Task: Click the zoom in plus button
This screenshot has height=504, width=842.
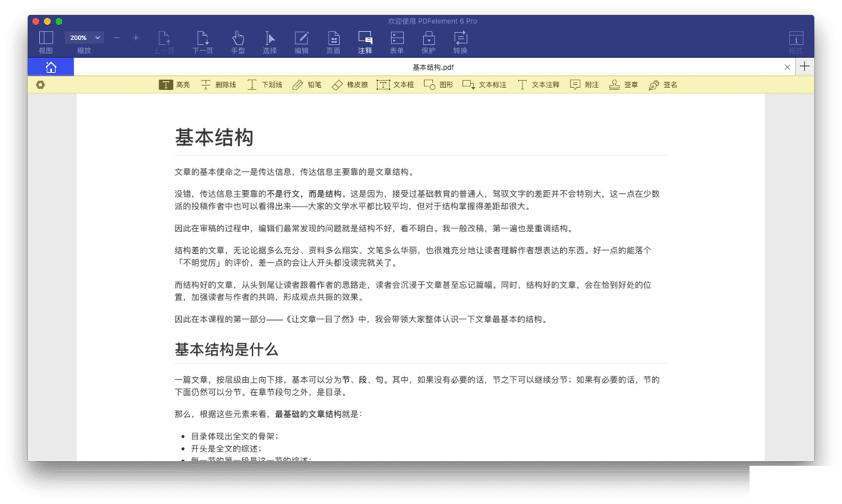Action: (x=136, y=38)
